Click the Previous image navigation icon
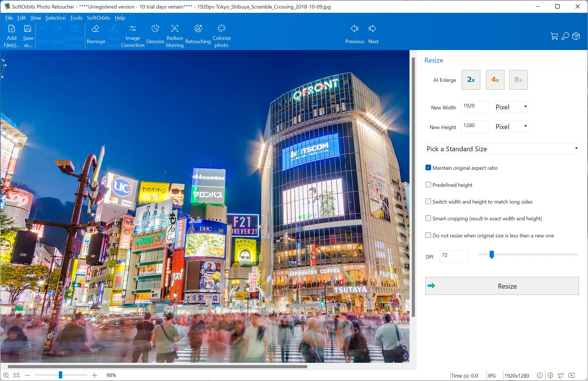The image size is (588, 381). click(x=354, y=29)
